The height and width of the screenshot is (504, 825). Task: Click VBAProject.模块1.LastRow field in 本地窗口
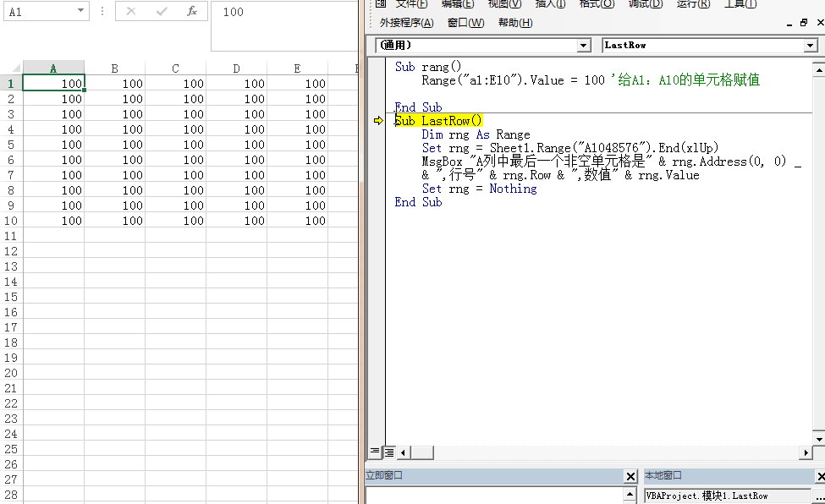[x=727, y=496]
